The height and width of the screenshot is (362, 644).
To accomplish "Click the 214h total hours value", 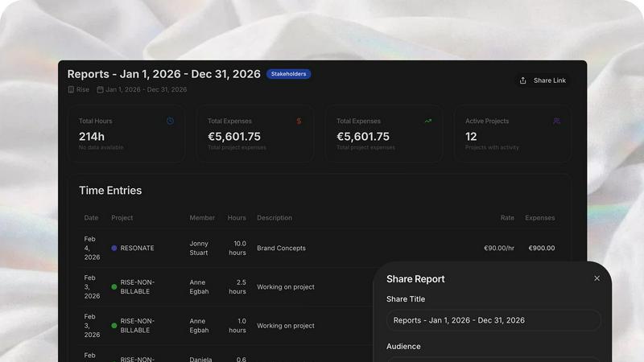I will [x=92, y=136].
